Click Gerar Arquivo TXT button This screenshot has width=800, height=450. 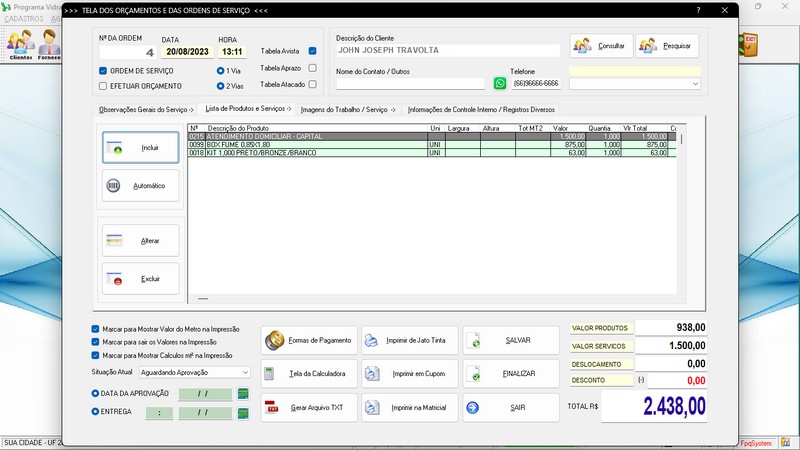click(x=309, y=408)
